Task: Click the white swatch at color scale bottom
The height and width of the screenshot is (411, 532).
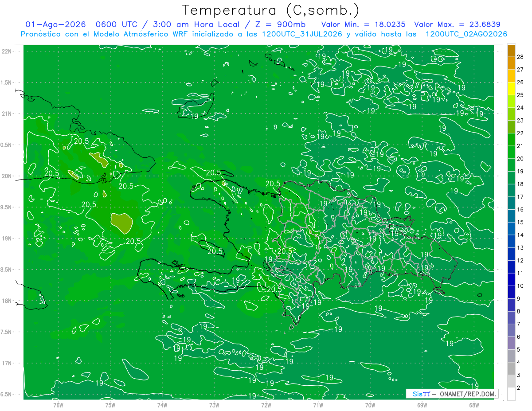Action: [511, 394]
